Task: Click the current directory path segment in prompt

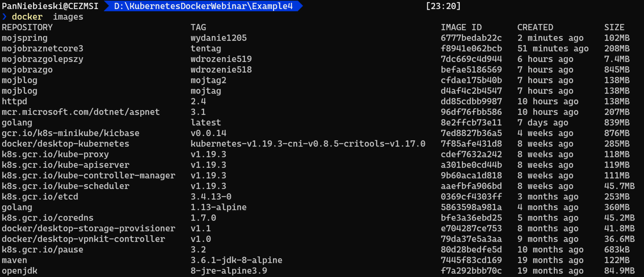Action: point(203,6)
